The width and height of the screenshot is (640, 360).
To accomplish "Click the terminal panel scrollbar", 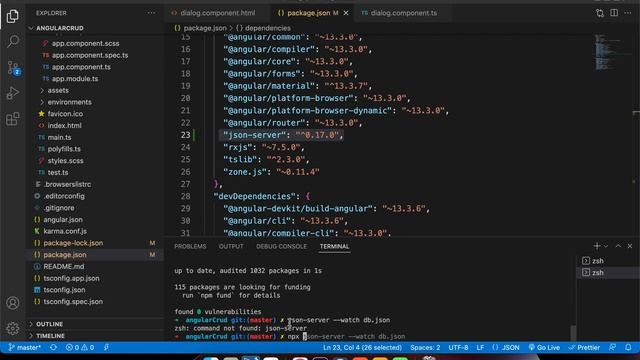I will (x=573, y=333).
